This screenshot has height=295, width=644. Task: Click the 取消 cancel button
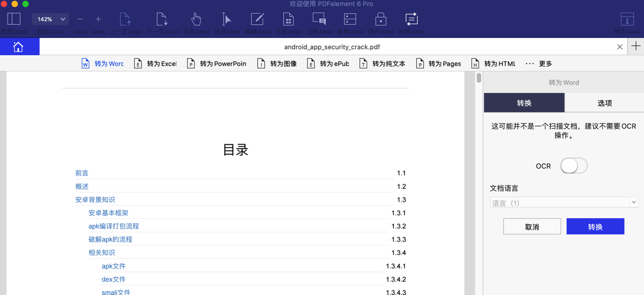tap(532, 226)
